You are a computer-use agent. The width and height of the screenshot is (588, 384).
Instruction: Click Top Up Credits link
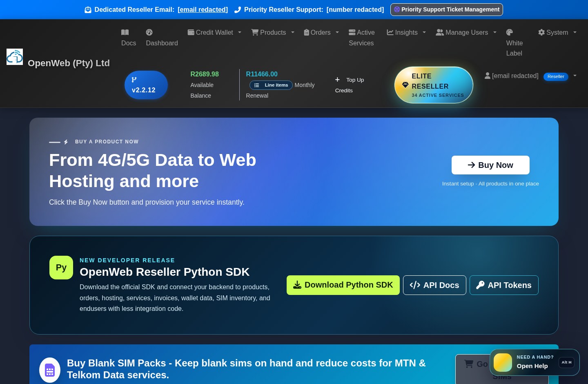point(350,85)
